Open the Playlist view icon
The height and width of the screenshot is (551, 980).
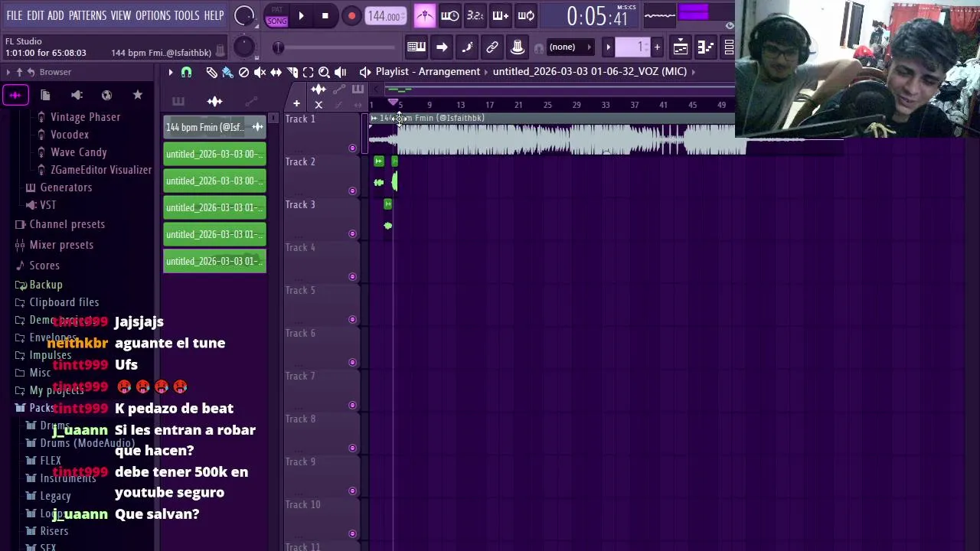pyautogui.click(x=681, y=47)
